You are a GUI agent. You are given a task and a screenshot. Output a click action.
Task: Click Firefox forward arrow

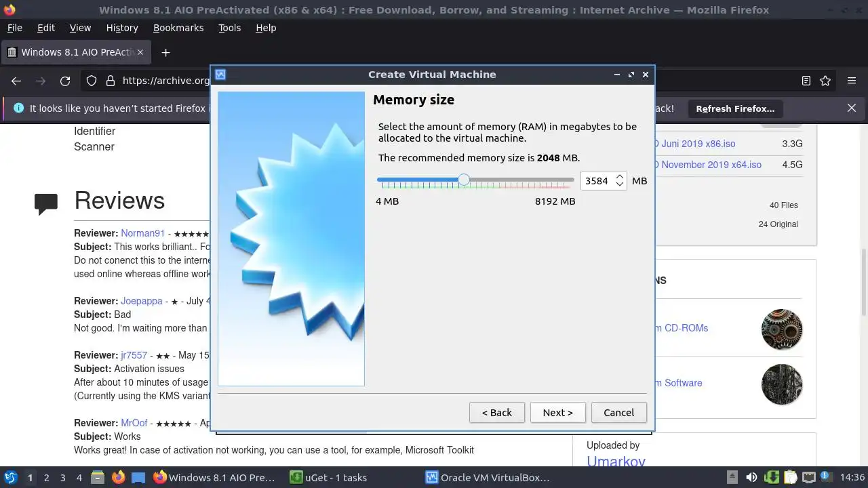pyautogui.click(x=41, y=81)
